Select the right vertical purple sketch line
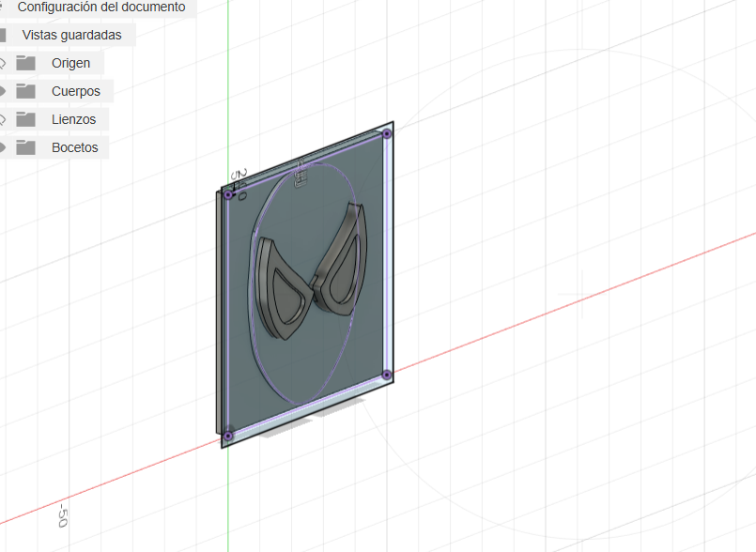This screenshot has height=552, width=756. click(x=387, y=254)
